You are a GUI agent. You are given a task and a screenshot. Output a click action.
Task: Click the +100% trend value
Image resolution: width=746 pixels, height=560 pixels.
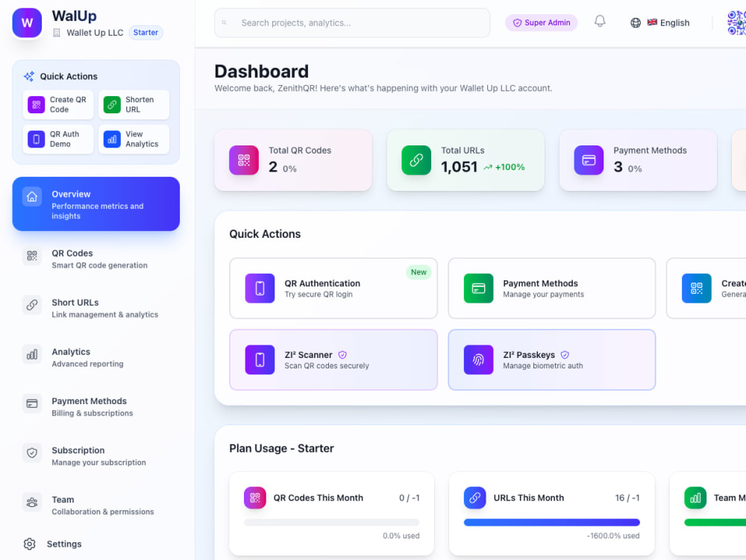pos(510,167)
